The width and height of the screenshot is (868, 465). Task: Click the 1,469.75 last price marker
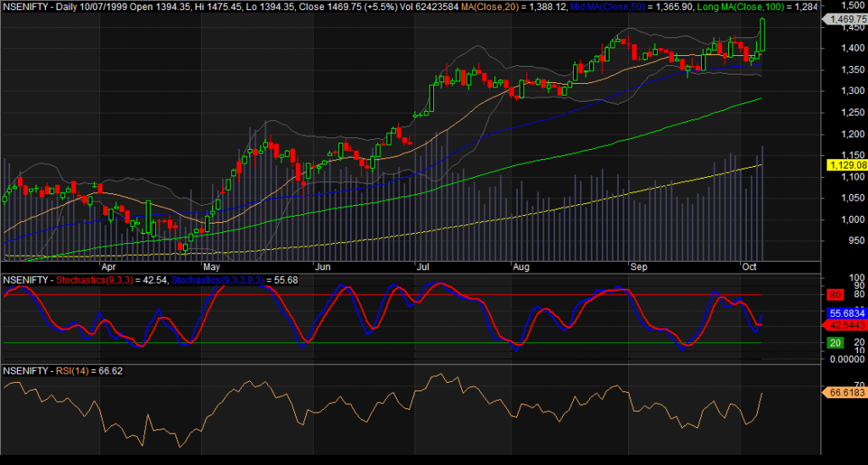(x=846, y=19)
